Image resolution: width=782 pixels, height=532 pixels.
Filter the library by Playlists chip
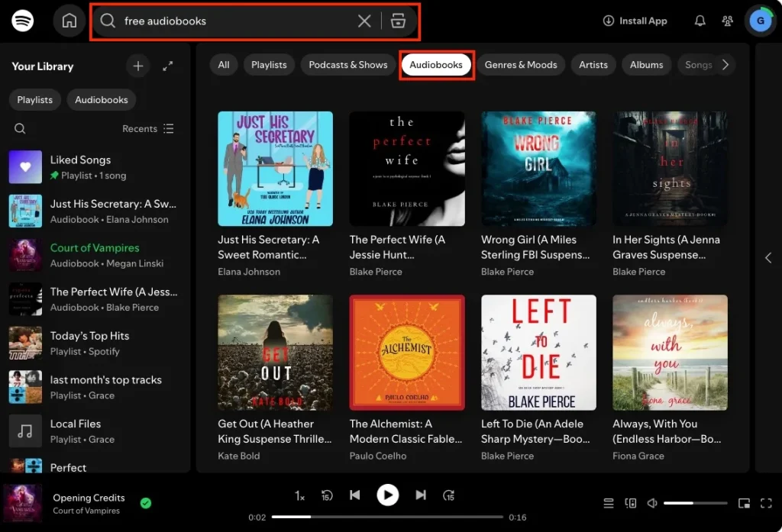[x=34, y=100]
